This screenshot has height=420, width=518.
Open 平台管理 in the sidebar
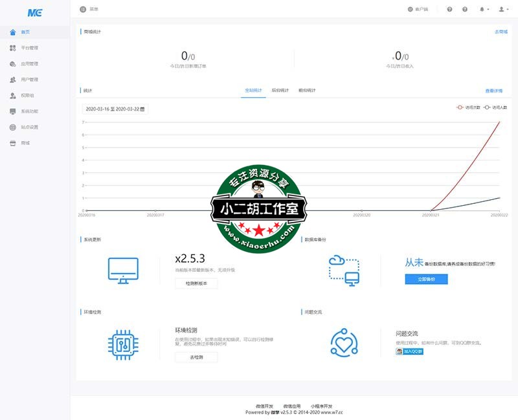click(29, 48)
